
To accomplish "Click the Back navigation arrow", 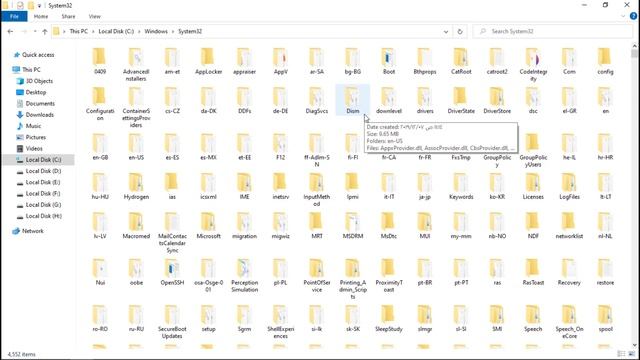I will [x=10, y=31].
